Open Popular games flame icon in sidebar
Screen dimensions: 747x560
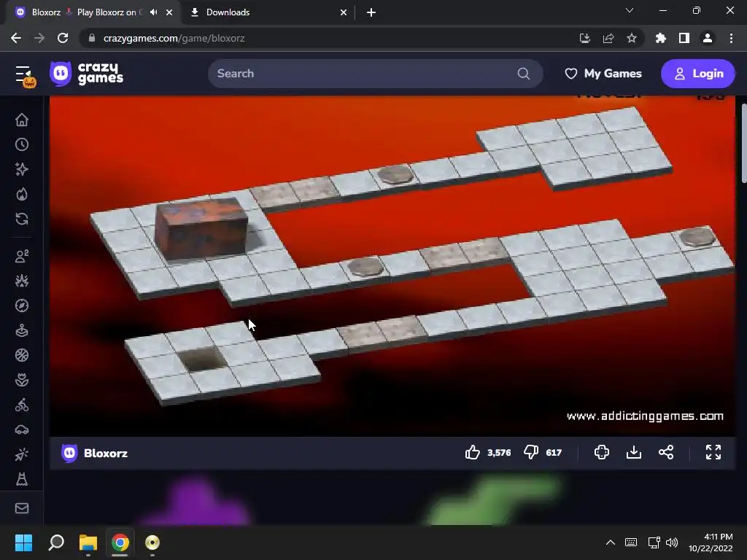21,194
